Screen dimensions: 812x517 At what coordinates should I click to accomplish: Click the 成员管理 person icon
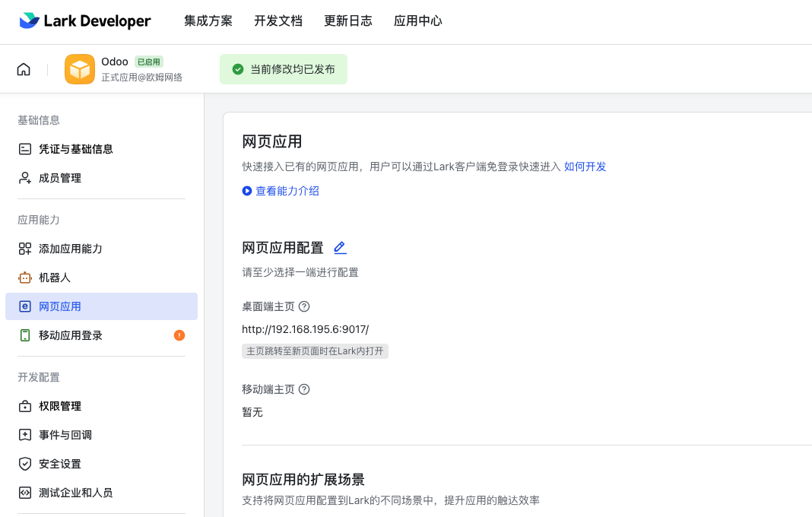[25, 178]
